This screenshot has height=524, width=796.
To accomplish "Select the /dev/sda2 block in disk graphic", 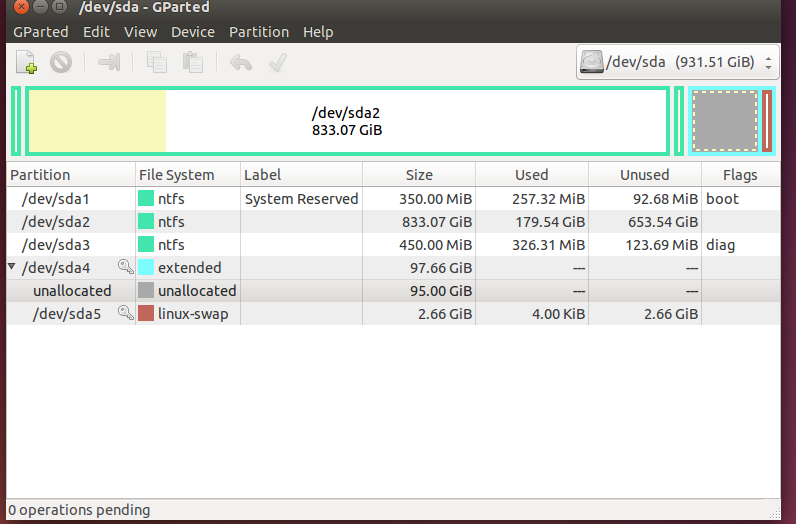I will [346, 121].
